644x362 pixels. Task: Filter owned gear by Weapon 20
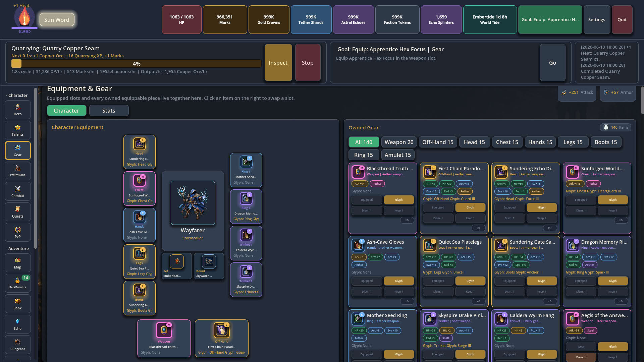click(x=399, y=142)
